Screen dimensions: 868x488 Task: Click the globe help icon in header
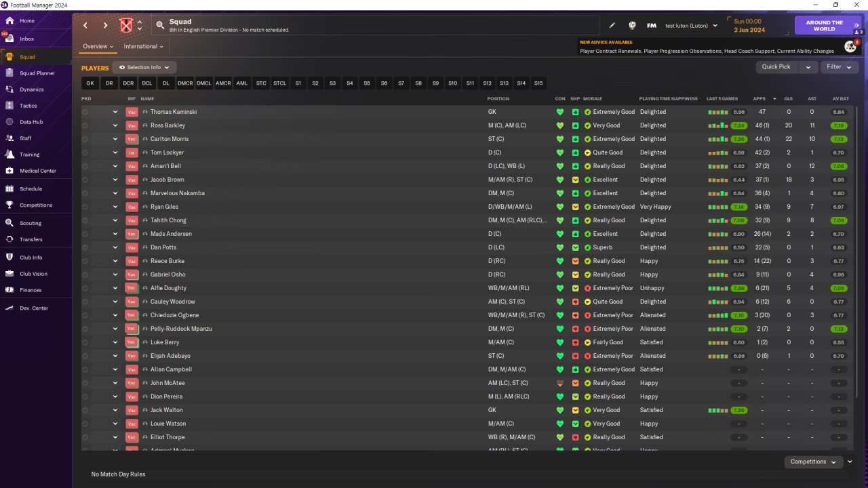pos(632,26)
